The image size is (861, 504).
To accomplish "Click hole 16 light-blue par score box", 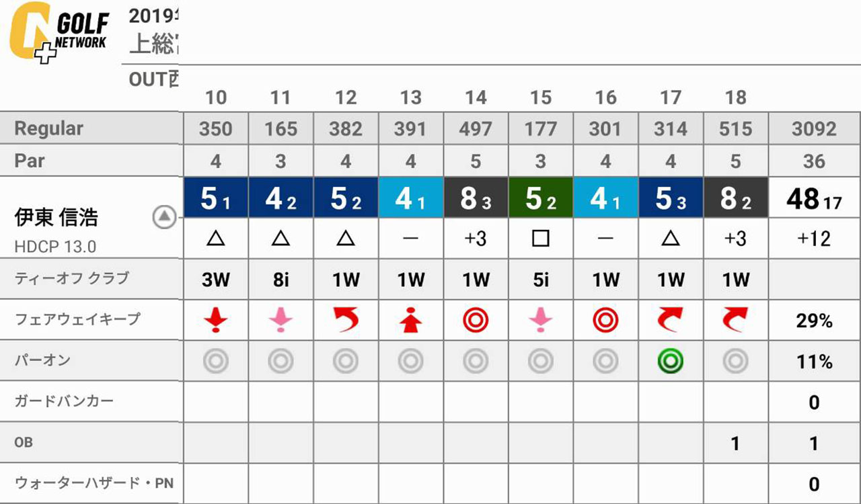I will (x=605, y=198).
